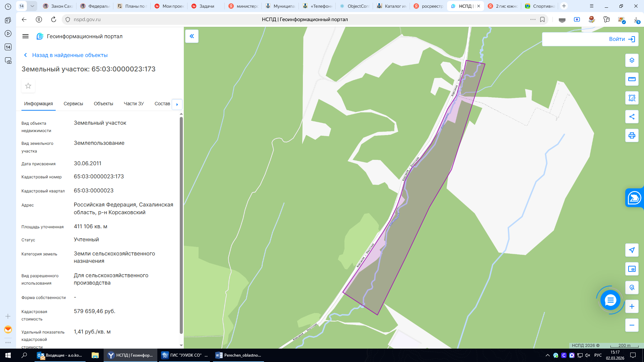The width and height of the screenshot is (644, 362).
Task: Open the support chat bubble
Action: [610, 300]
